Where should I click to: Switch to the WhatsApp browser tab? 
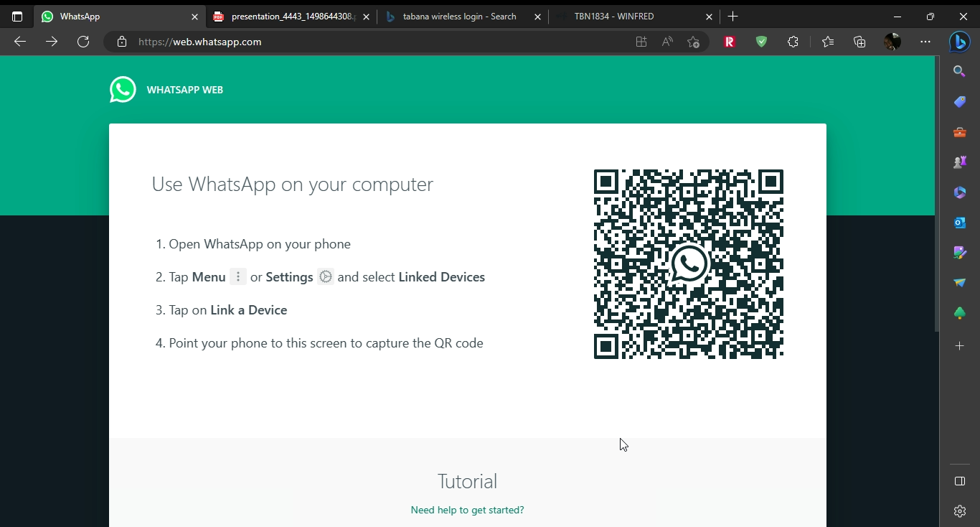pos(120,17)
